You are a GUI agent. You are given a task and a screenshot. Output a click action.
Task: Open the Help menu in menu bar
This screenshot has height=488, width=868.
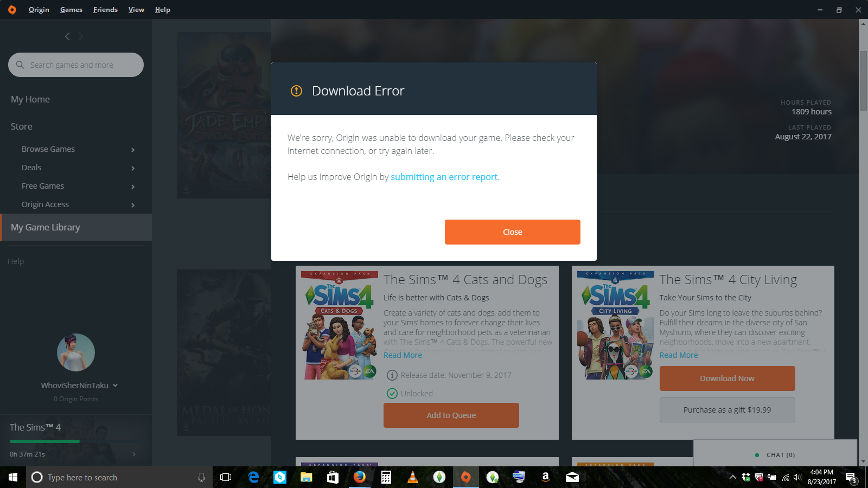(x=162, y=10)
